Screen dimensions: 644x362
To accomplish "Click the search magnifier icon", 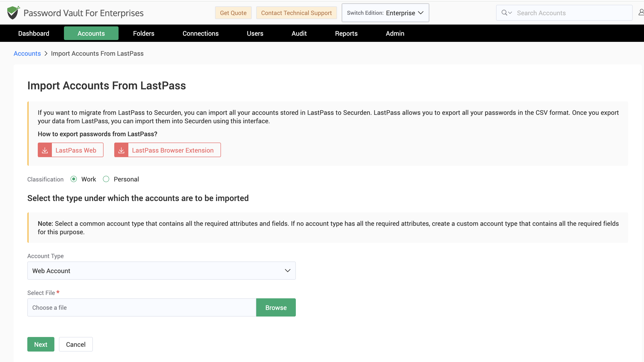I will tap(505, 13).
